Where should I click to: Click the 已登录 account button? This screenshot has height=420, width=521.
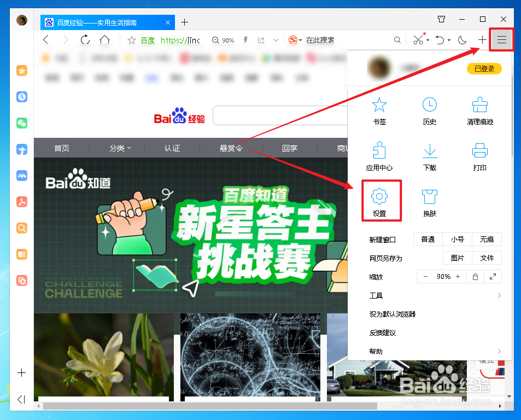(x=483, y=68)
